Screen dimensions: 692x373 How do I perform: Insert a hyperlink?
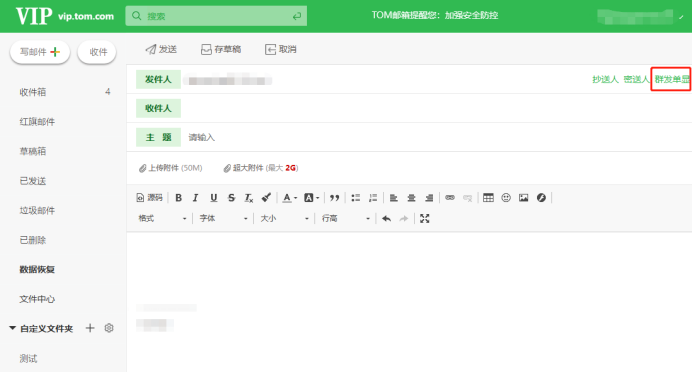[450, 197]
